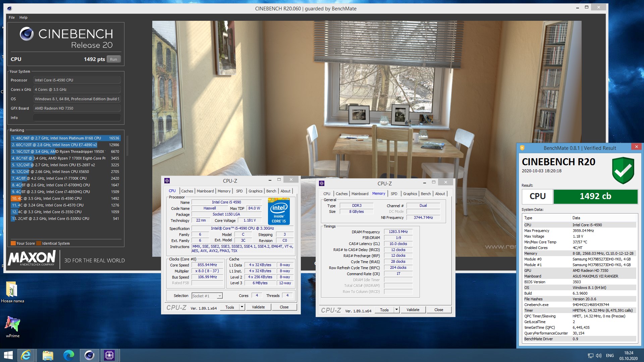Launch Microsoft Edge from the taskbar

68,355
